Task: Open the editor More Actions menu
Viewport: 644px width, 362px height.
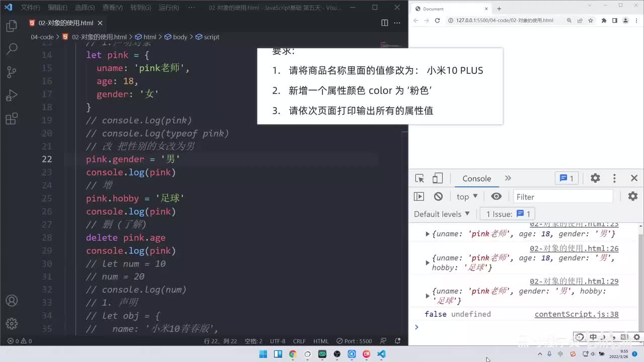Action: point(398,23)
